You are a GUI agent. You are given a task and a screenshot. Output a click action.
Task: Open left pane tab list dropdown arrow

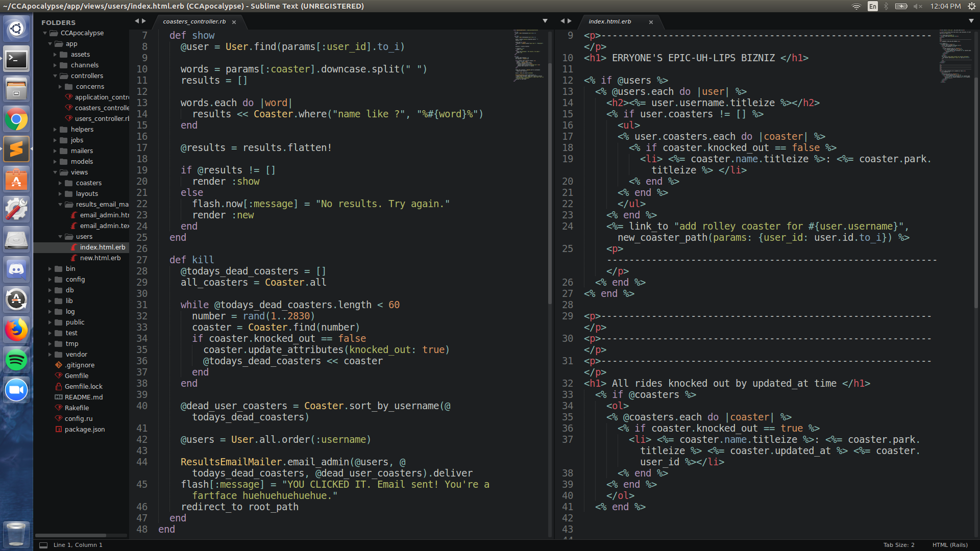click(x=545, y=21)
